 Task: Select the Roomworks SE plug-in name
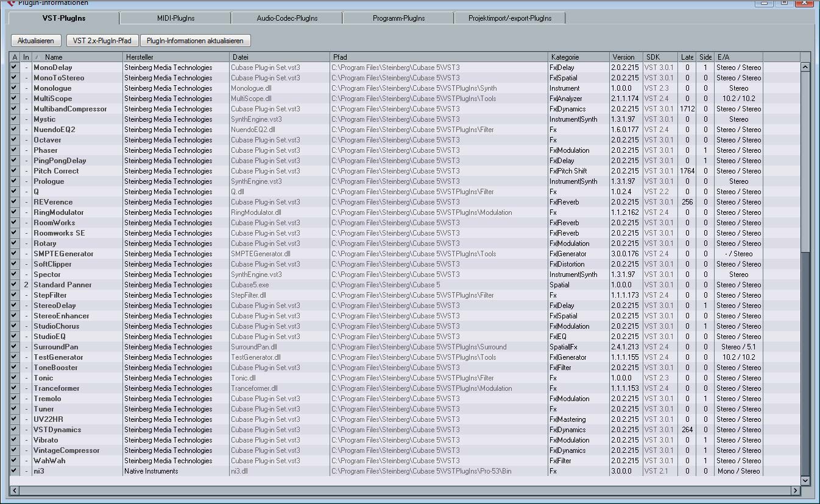point(59,233)
